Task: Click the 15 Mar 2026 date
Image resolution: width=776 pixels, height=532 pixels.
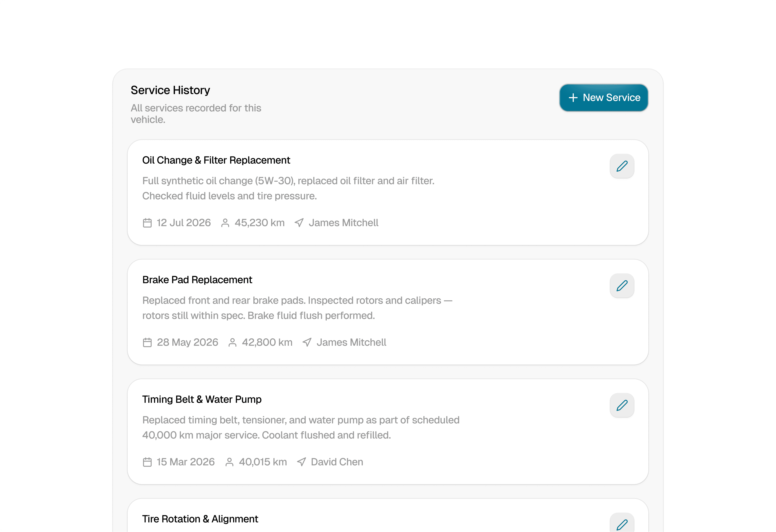Action: (x=186, y=462)
